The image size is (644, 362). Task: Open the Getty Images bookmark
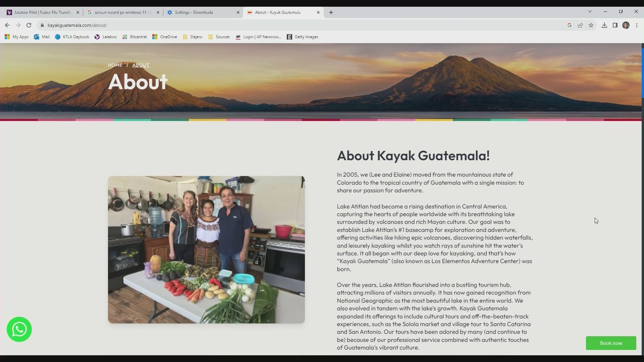click(303, 37)
